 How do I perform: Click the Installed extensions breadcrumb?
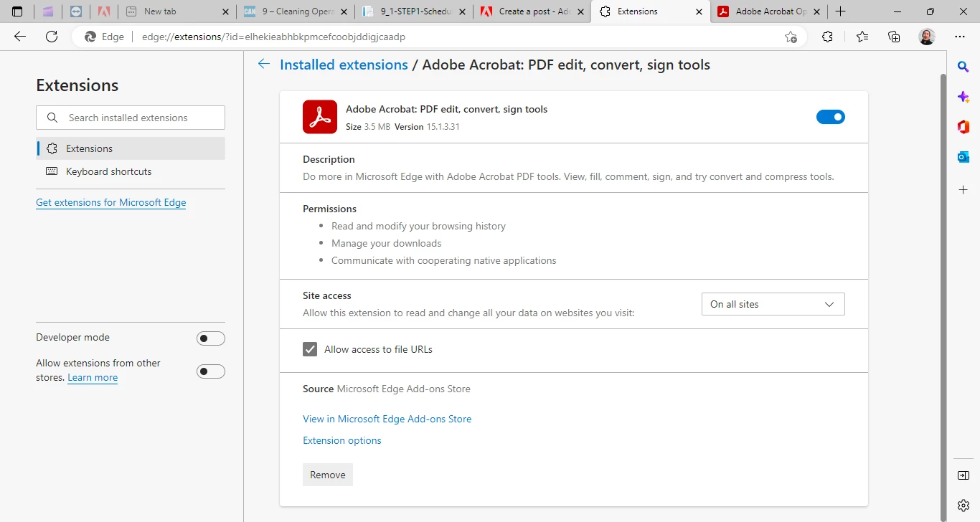pyautogui.click(x=344, y=65)
